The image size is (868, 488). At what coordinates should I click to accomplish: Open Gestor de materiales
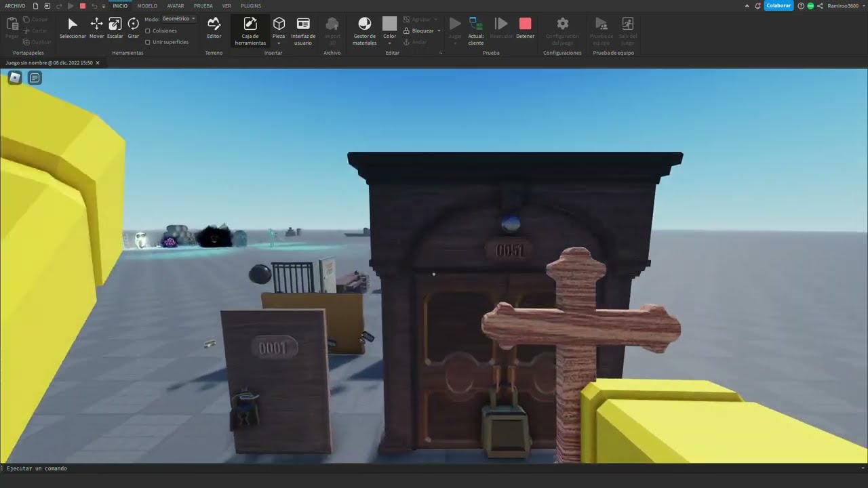[364, 31]
